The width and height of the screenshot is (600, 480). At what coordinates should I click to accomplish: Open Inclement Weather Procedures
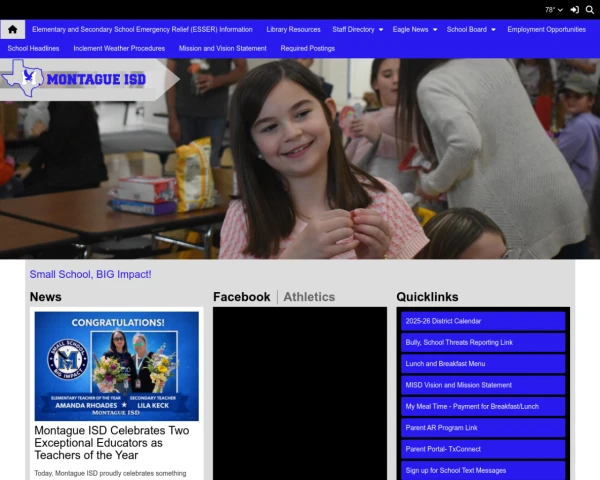pos(119,49)
